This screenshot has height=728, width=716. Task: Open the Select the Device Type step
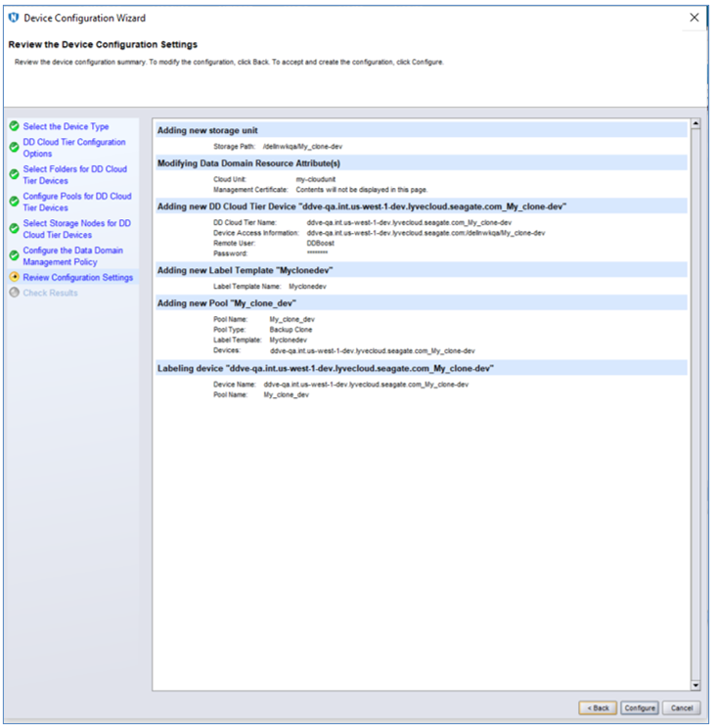click(x=66, y=127)
